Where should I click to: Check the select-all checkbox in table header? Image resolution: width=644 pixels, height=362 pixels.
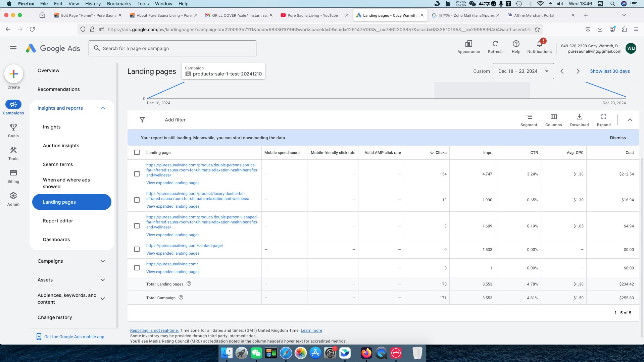tap(137, 152)
